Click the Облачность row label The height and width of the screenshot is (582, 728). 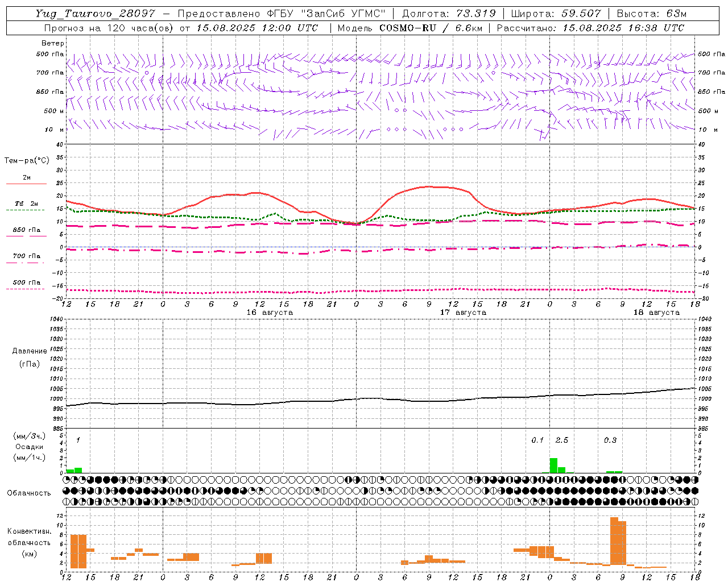point(29,493)
